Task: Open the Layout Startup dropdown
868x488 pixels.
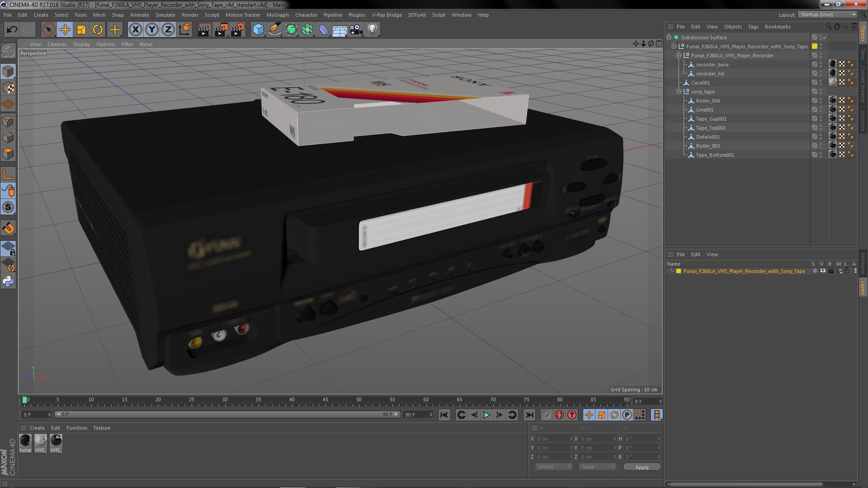Action: [x=828, y=14]
